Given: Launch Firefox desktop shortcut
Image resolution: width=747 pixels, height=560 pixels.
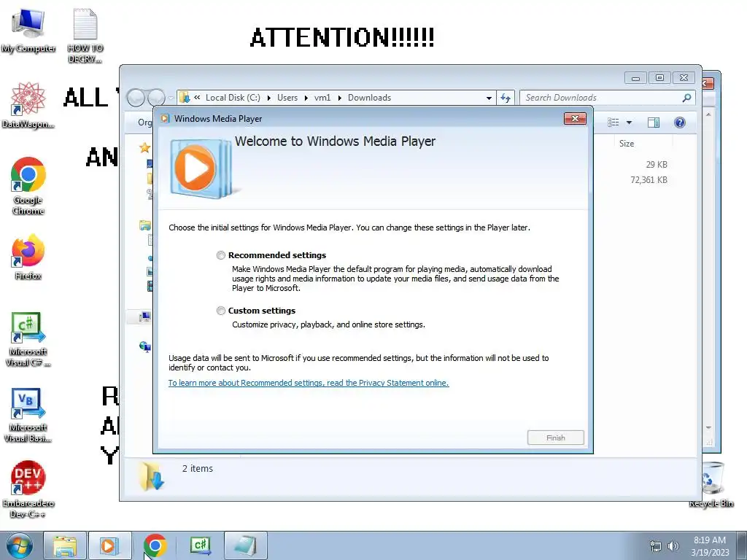Looking at the screenshot, I should (x=28, y=257).
